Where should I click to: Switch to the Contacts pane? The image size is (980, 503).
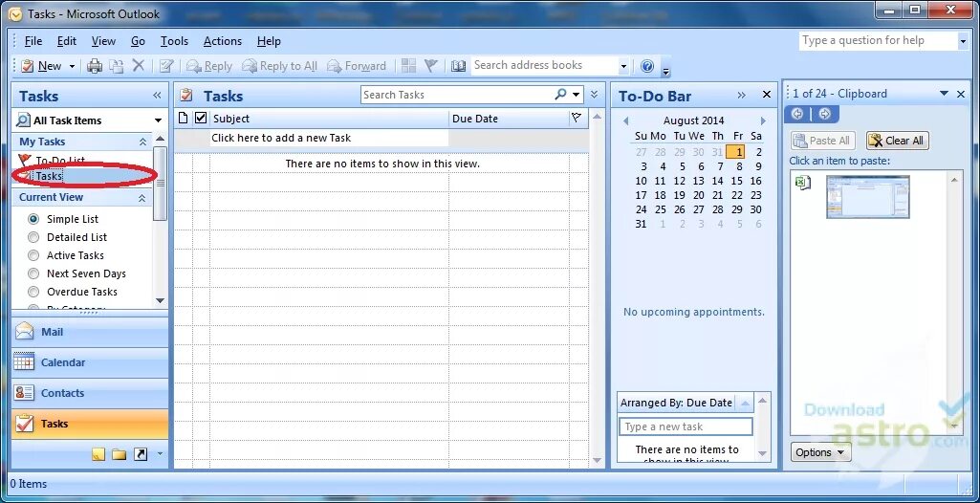(x=90, y=393)
